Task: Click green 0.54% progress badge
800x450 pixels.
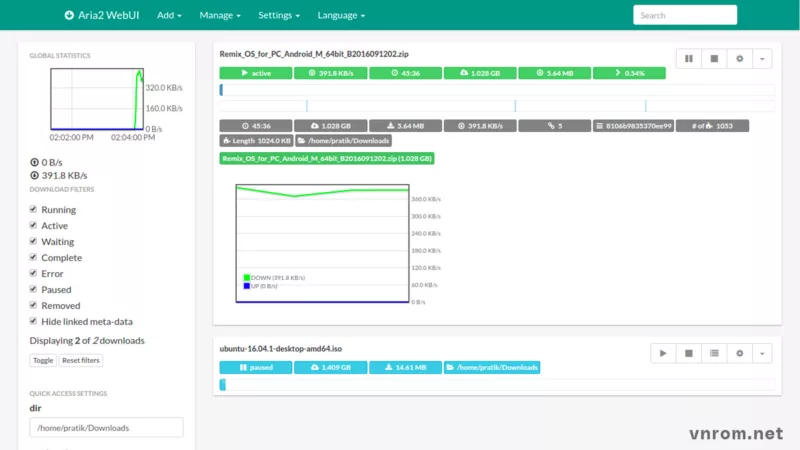Action: (629, 73)
